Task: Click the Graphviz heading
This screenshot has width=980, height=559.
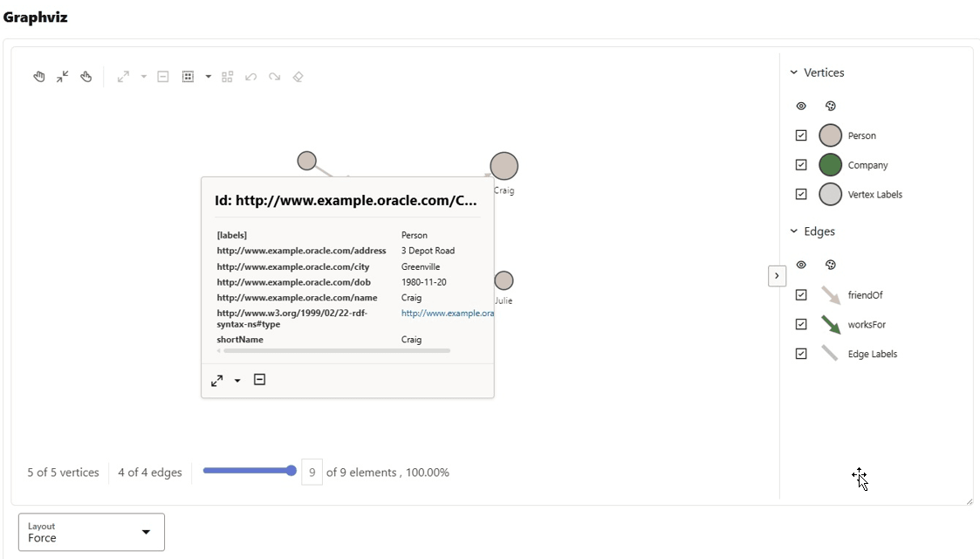Action: point(36,17)
